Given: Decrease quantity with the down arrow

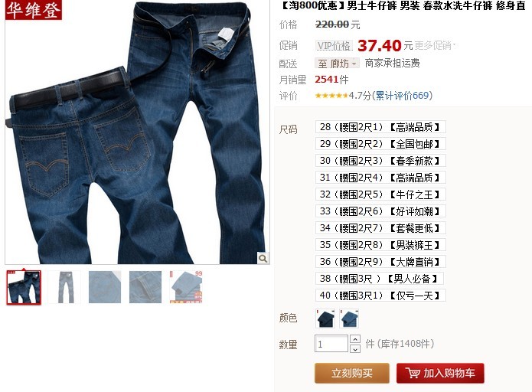Looking at the screenshot, I should point(355,348).
